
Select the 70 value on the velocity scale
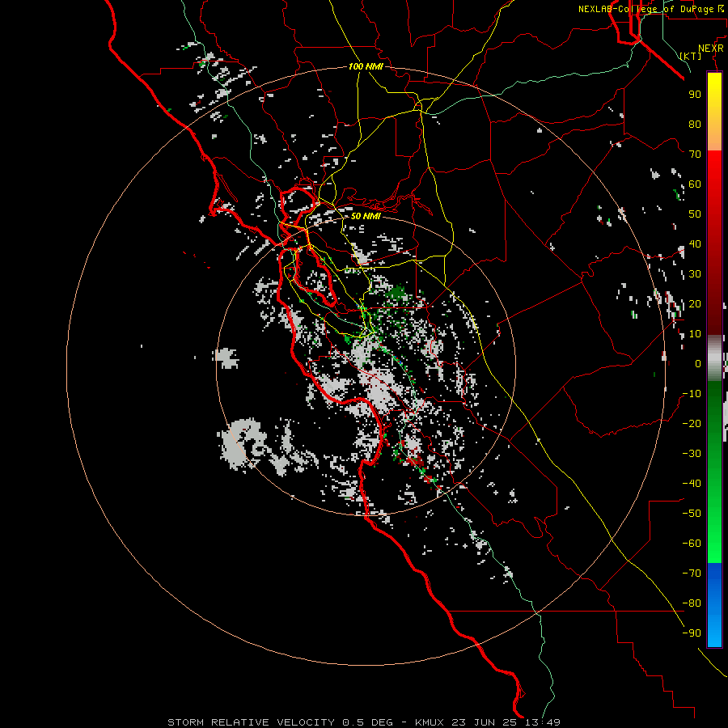tap(695, 154)
